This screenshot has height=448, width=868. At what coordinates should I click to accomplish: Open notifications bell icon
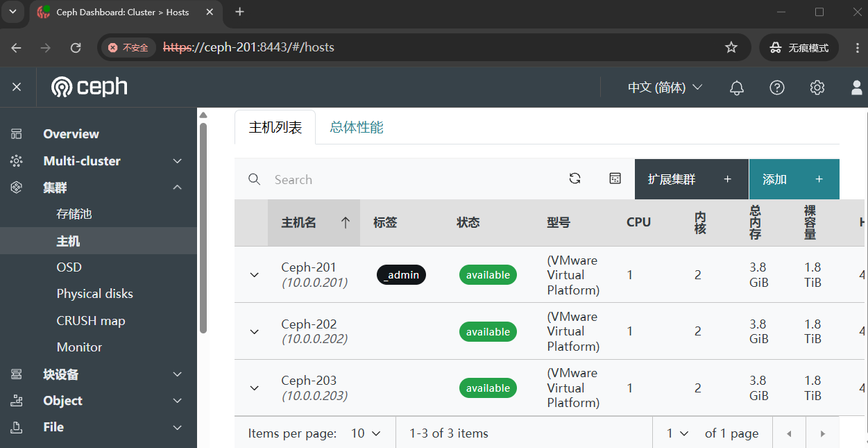737,88
